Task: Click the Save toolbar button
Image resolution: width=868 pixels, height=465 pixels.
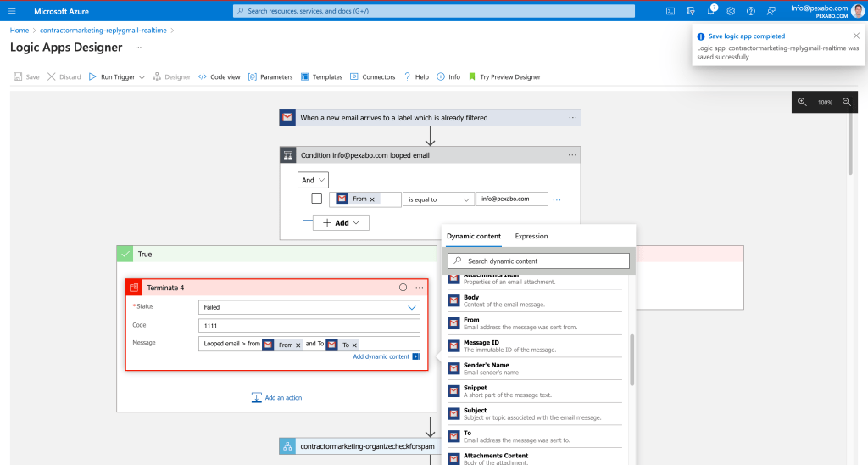Action: click(26, 76)
